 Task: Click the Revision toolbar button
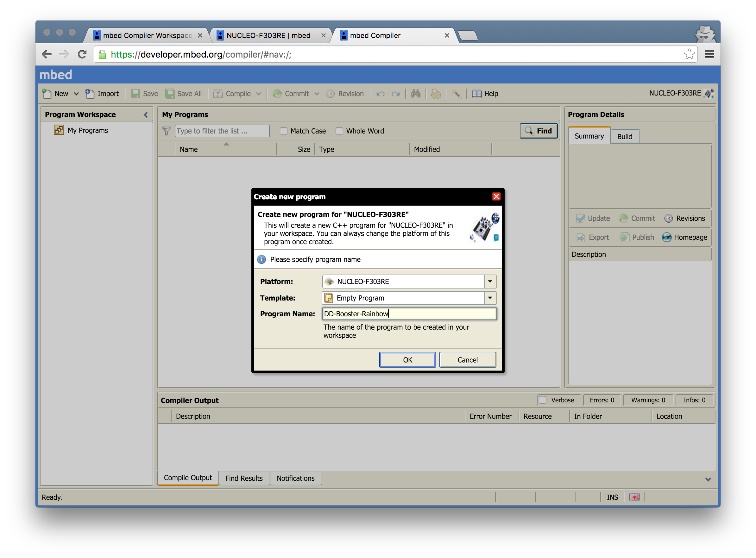click(345, 94)
